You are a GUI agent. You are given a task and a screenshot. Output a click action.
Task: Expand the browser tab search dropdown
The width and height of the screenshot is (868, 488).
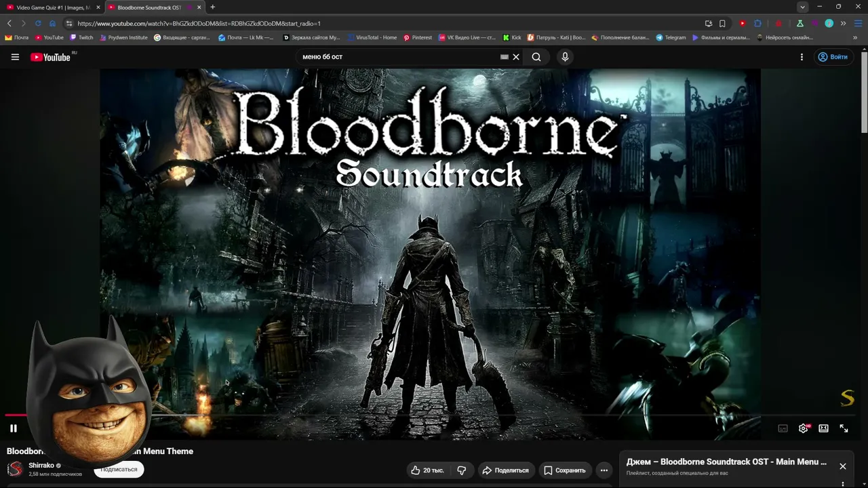click(x=802, y=7)
